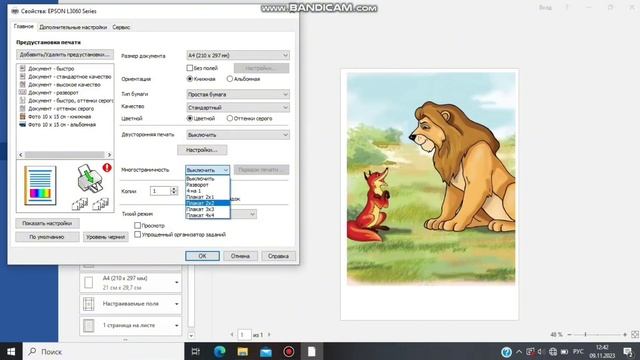Click 'Добавить/Удалить предустановки' button
This screenshot has height=360, width=640.
[x=65, y=55]
